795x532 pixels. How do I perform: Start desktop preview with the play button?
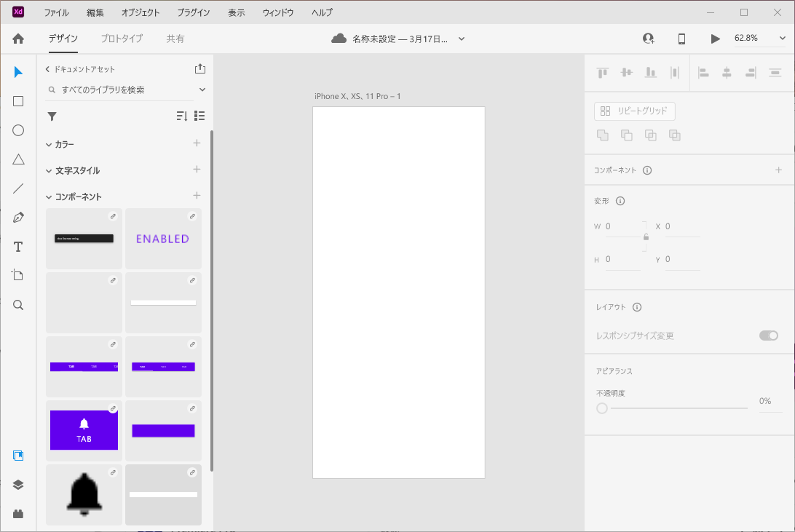click(x=715, y=39)
